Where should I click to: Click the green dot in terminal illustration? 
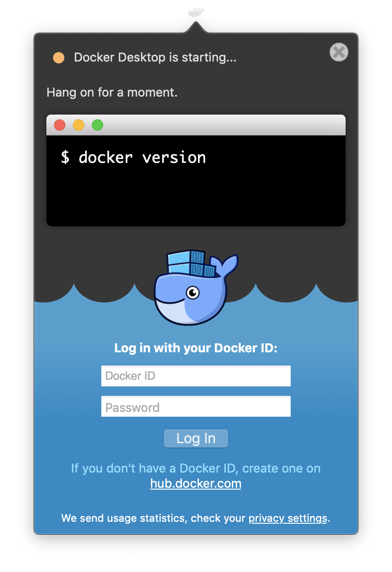click(98, 125)
